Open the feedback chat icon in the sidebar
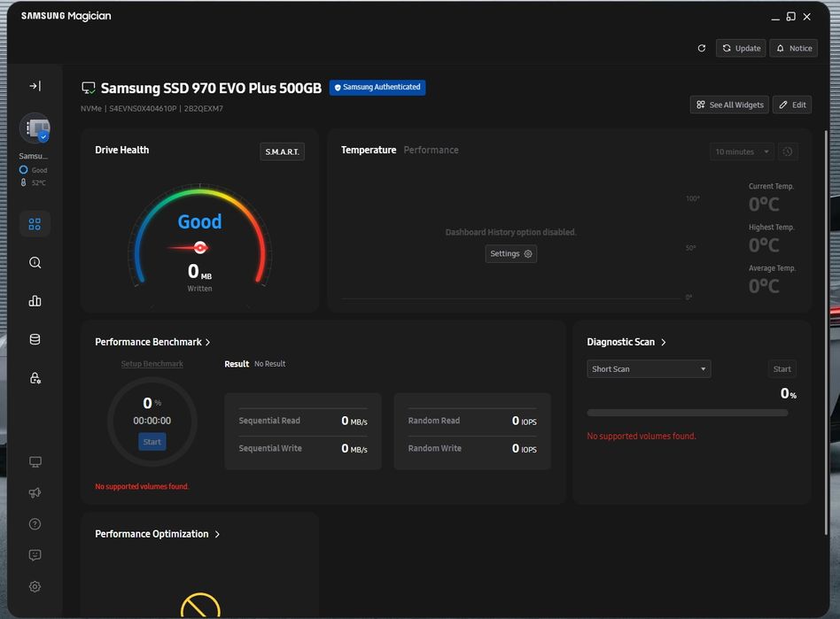Screen dimensions: 840x619 click(35, 555)
